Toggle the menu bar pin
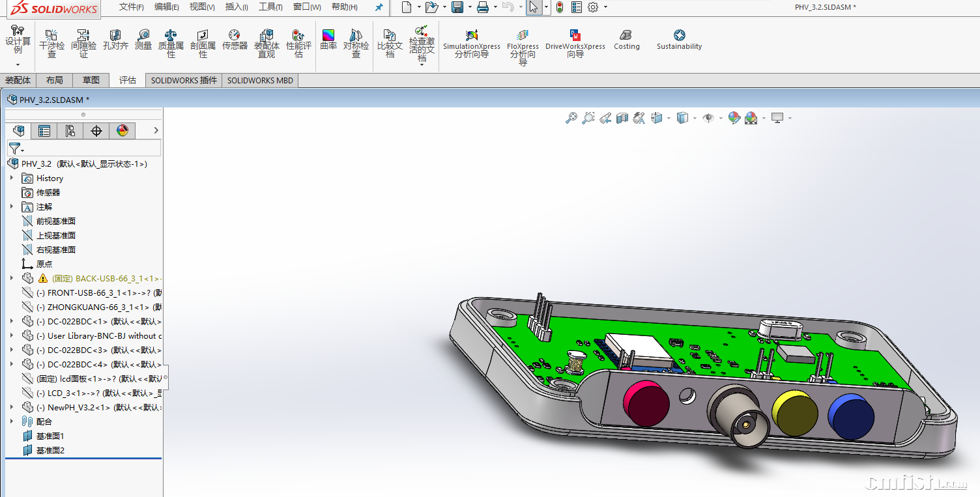This screenshot has width=980, height=497. pos(379,7)
